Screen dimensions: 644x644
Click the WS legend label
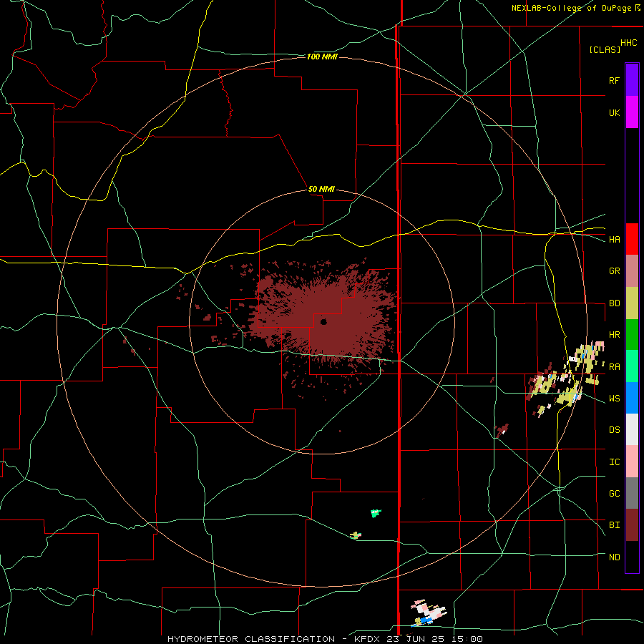(x=614, y=398)
